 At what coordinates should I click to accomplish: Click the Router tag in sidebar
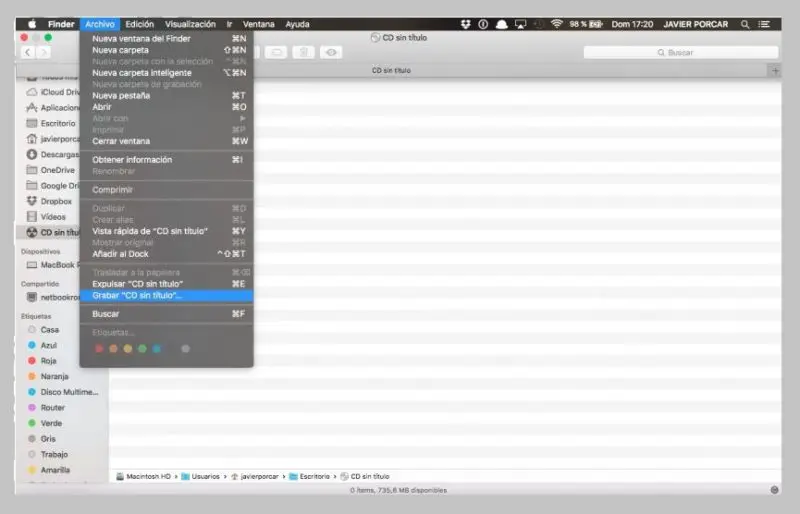click(46, 407)
